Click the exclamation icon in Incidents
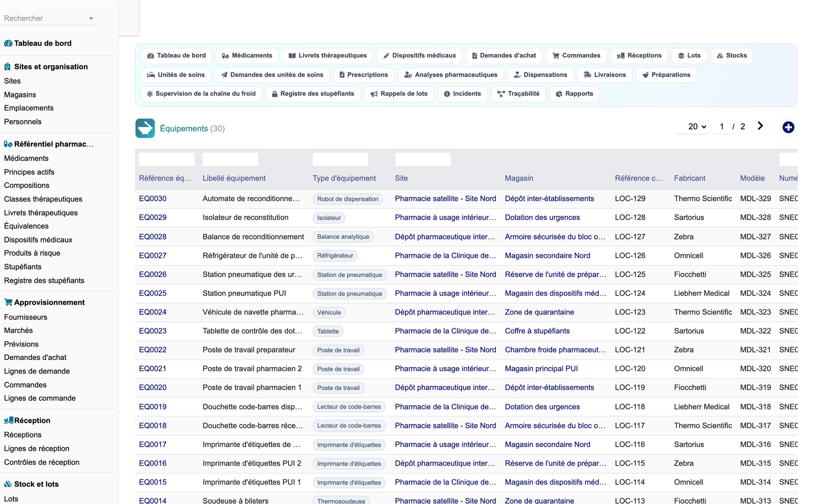This screenshot has height=504, width=815. tap(447, 94)
